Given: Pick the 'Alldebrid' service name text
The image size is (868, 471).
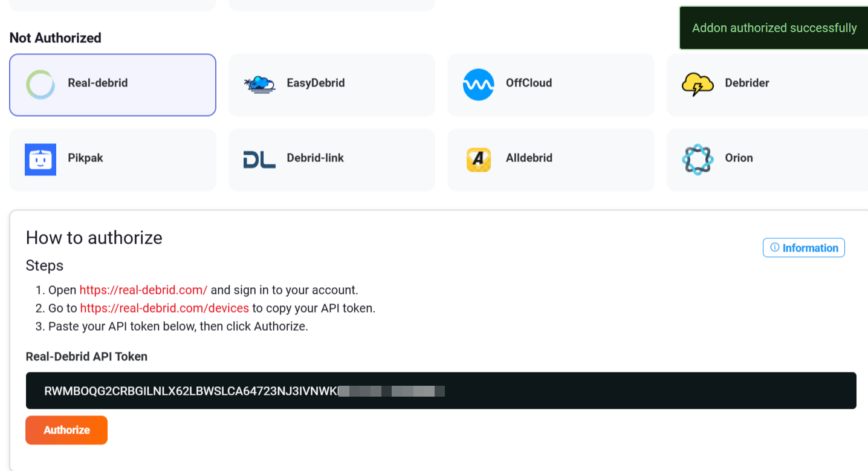Looking at the screenshot, I should tap(529, 158).
